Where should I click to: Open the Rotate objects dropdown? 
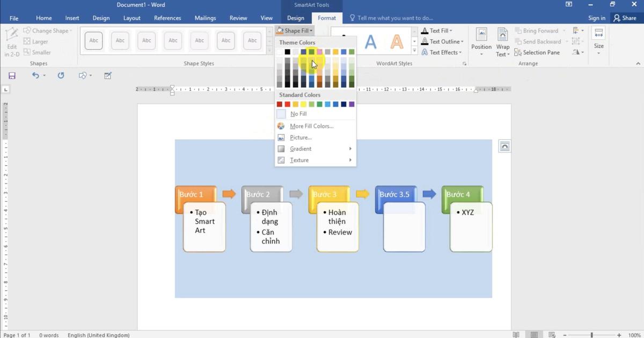pyautogui.click(x=578, y=52)
